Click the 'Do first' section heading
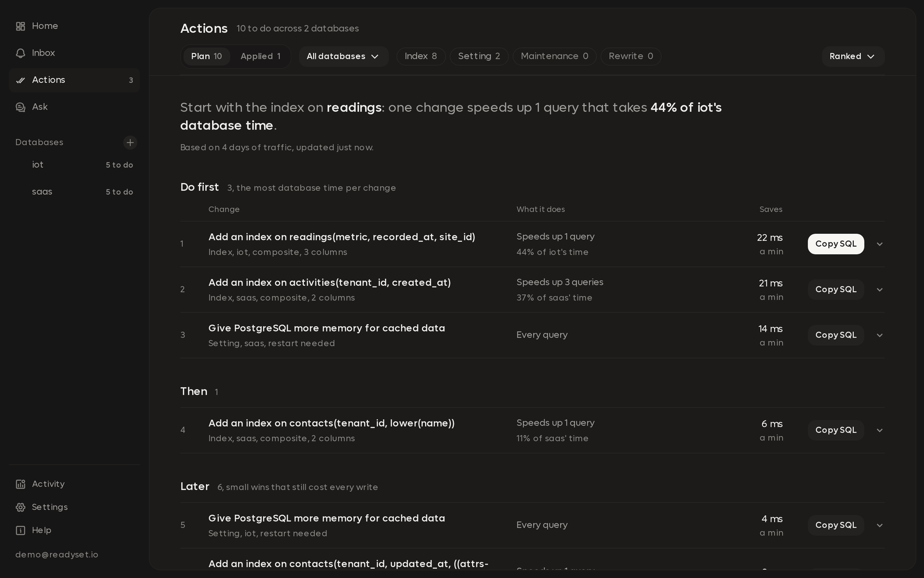The height and width of the screenshot is (578, 924). [x=200, y=188]
